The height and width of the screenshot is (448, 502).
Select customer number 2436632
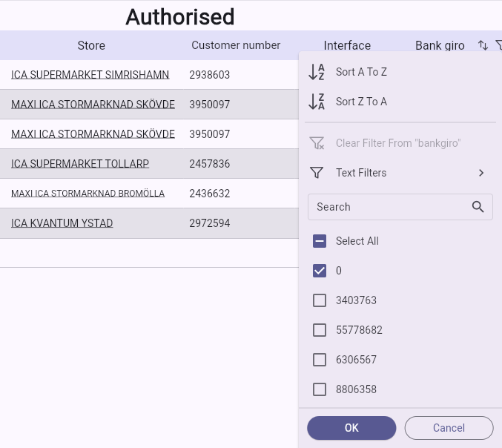click(209, 194)
